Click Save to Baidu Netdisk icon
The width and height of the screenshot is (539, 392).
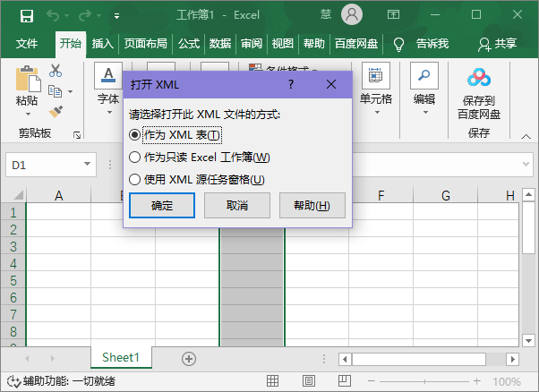[x=479, y=79]
